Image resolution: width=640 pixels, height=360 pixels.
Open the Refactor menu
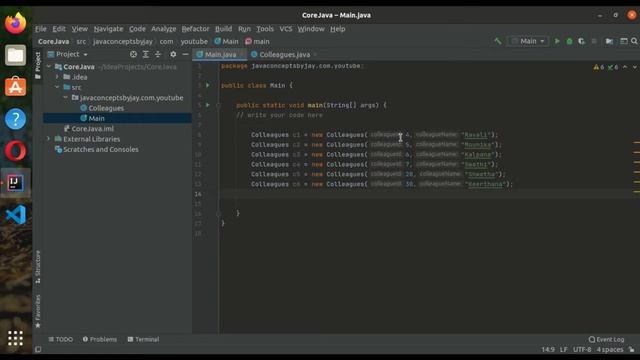click(195, 29)
